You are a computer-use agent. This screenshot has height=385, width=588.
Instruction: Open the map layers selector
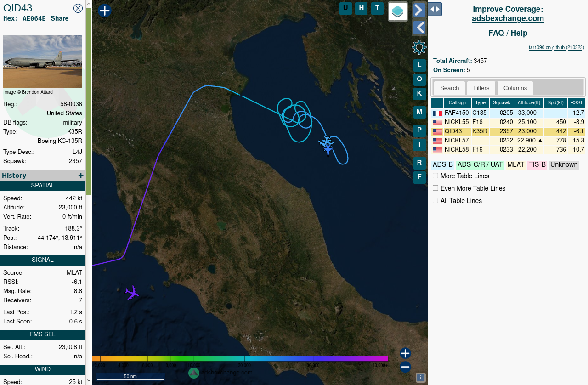tap(398, 11)
